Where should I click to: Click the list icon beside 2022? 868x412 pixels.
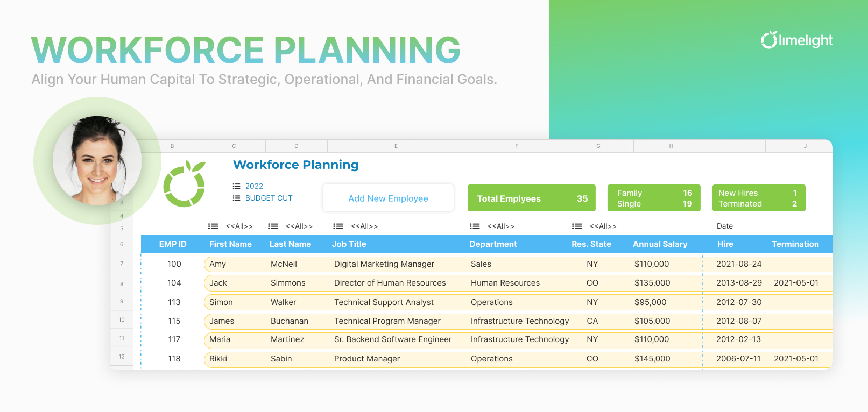click(236, 186)
